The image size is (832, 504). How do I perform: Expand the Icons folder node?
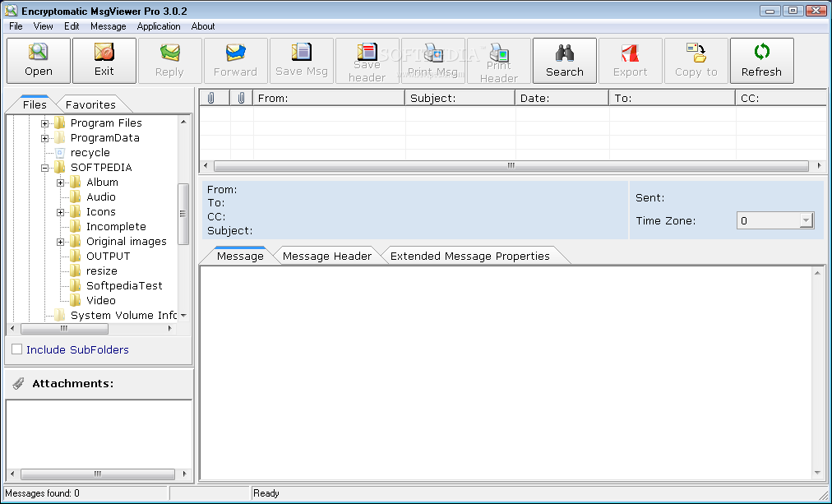pos(61,212)
